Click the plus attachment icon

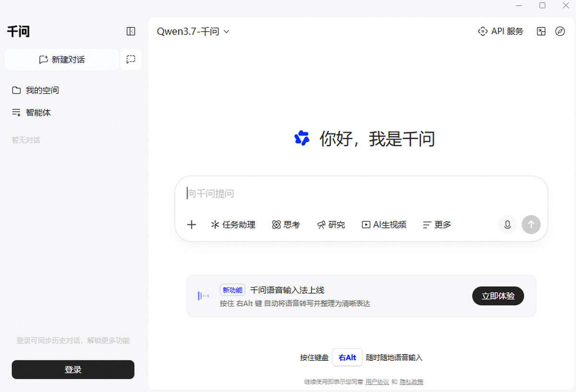192,225
